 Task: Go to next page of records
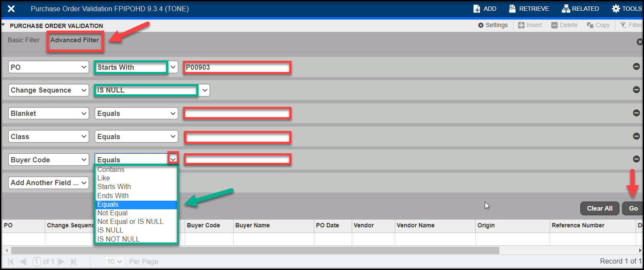[62, 261]
